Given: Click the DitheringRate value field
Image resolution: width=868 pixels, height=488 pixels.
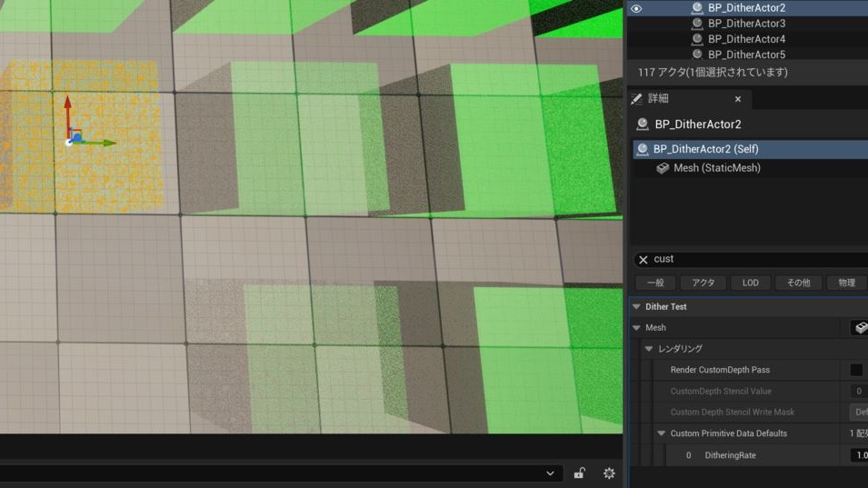Looking at the screenshot, I should coord(859,455).
